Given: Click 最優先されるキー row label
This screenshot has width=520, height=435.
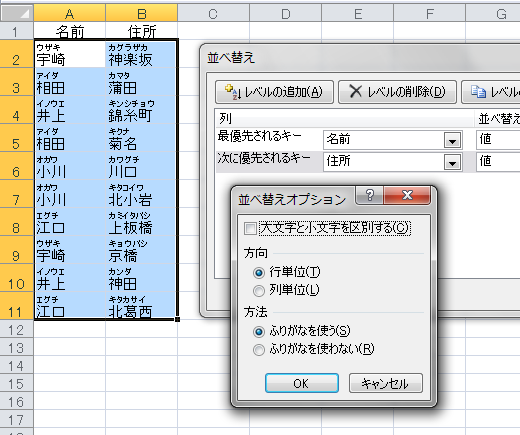Looking at the screenshot, I should click(260, 136).
